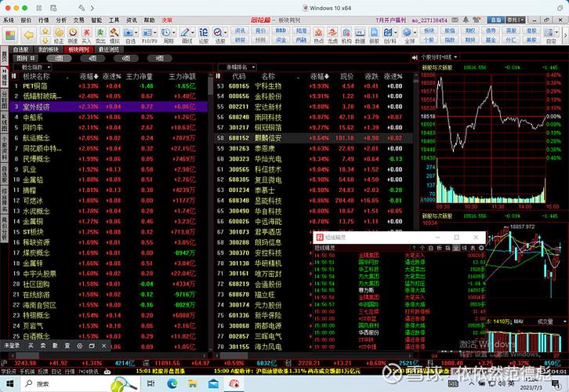Expand the 周期 dropdown arrow
Viewport: 569px width, 392px height.
(174, 32)
